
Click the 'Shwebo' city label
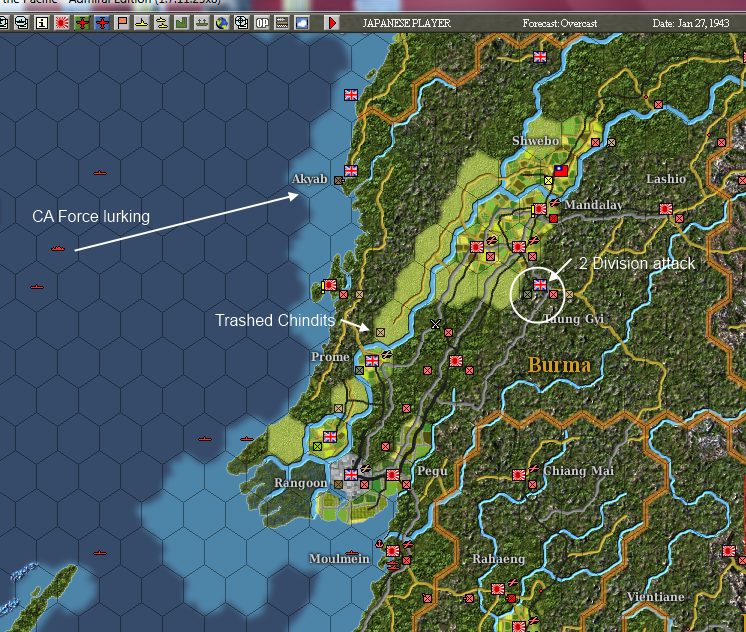pyautogui.click(x=536, y=141)
